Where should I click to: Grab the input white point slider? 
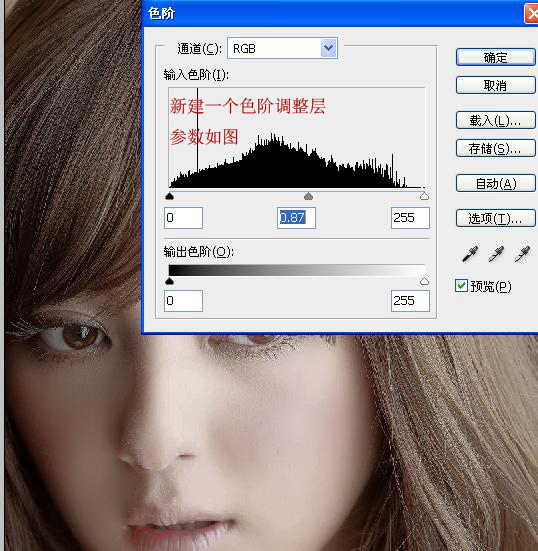click(x=424, y=196)
